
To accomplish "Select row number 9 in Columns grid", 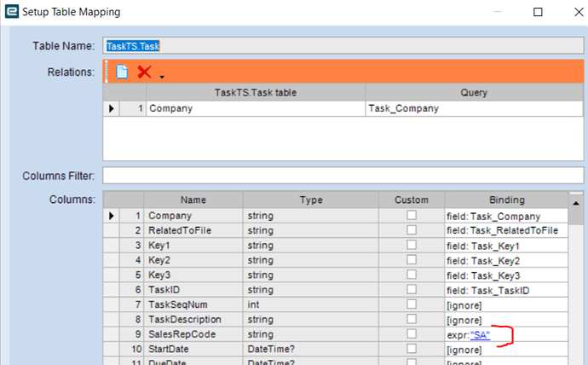I will tap(131, 334).
